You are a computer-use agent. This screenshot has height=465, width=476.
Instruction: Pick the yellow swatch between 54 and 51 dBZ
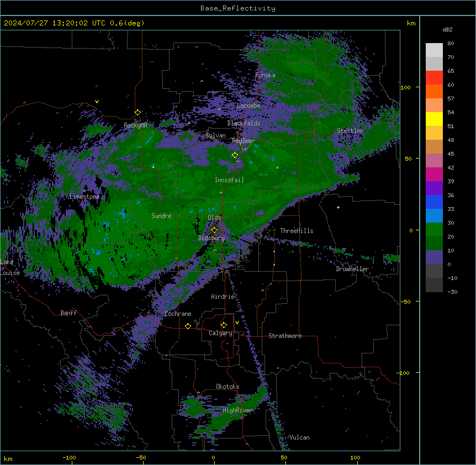[434, 119]
